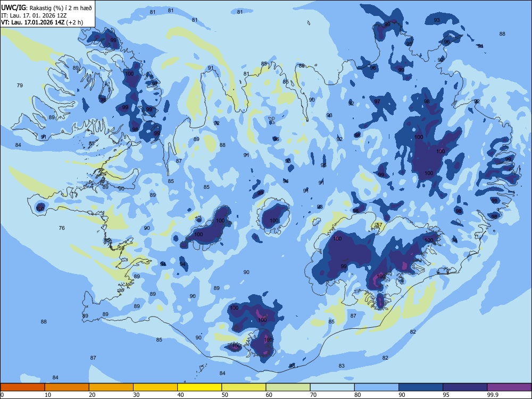Click the valid time line 'VT: Lau. 17.01.2026 14Z'
The image size is (532, 399).
(32, 23)
